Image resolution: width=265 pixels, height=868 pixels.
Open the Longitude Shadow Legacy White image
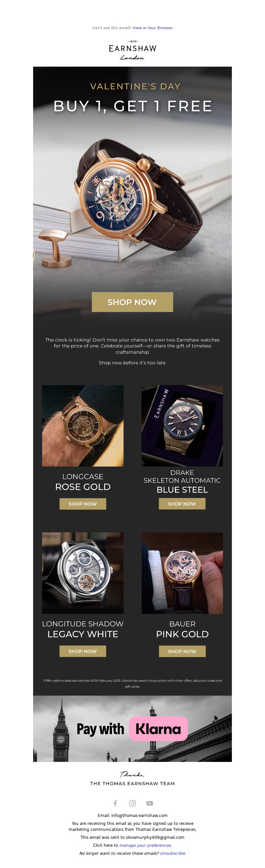point(83,573)
